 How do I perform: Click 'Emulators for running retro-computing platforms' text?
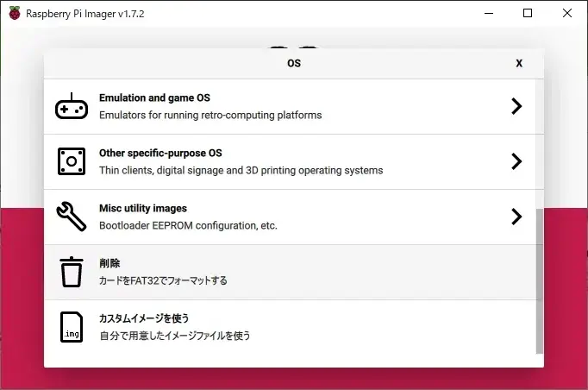(210, 115)
